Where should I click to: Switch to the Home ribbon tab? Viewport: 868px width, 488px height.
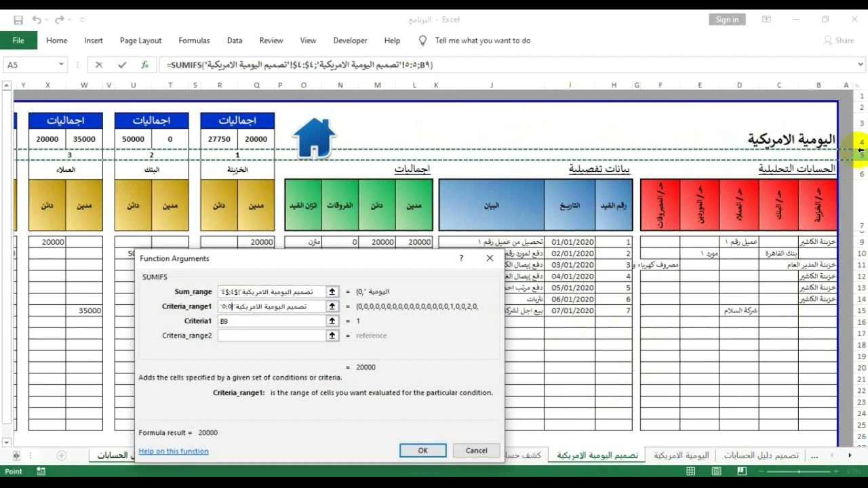(57, 41)
